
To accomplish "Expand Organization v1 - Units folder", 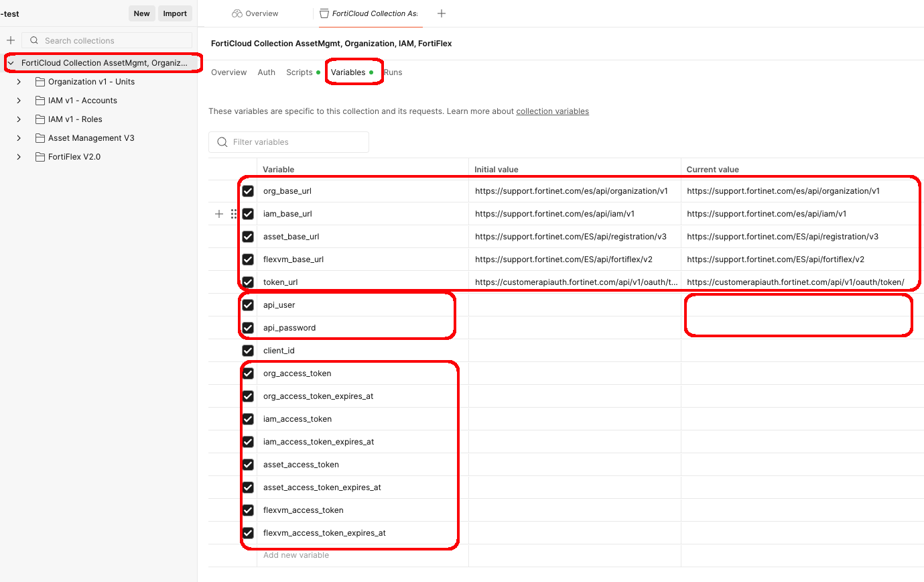I will point(19,82).
